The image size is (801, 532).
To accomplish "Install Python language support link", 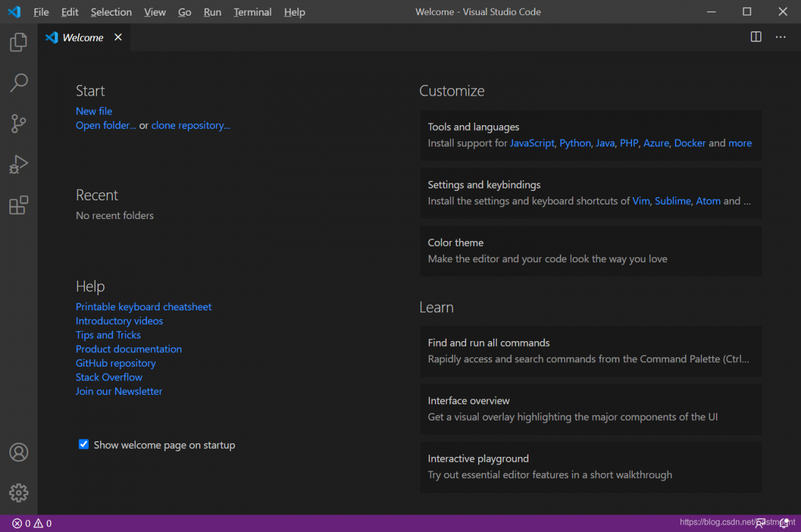I will click(x=574, y=143).
